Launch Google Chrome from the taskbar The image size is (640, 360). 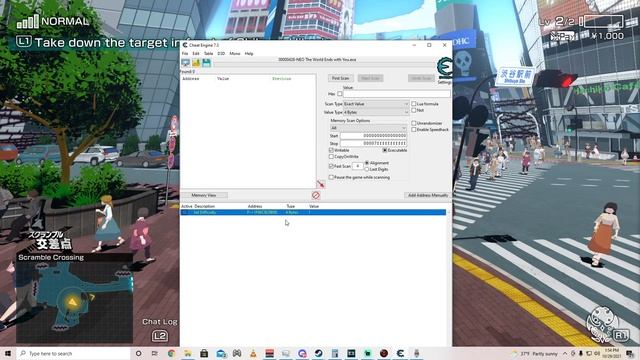[x=171, y=353]
